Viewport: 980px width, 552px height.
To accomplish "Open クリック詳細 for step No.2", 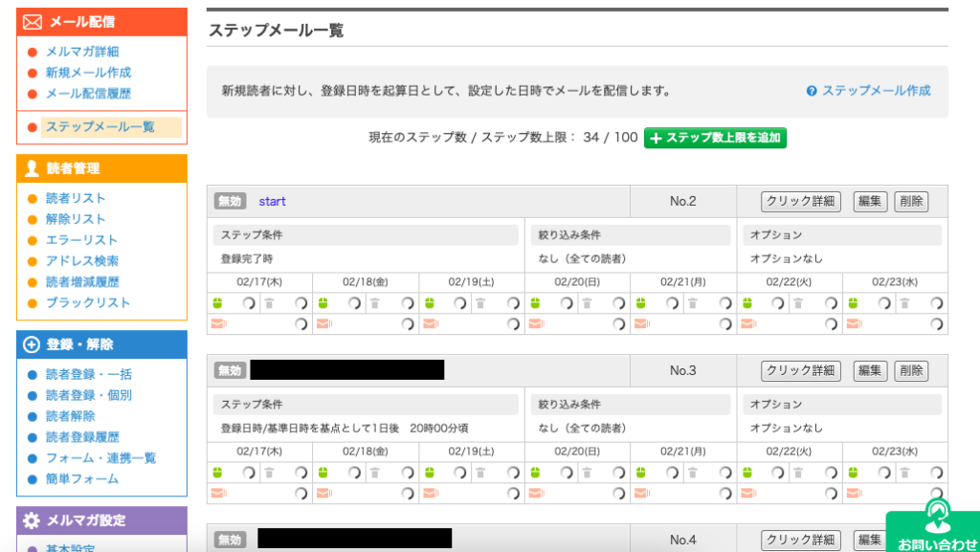I will (800, 202).
